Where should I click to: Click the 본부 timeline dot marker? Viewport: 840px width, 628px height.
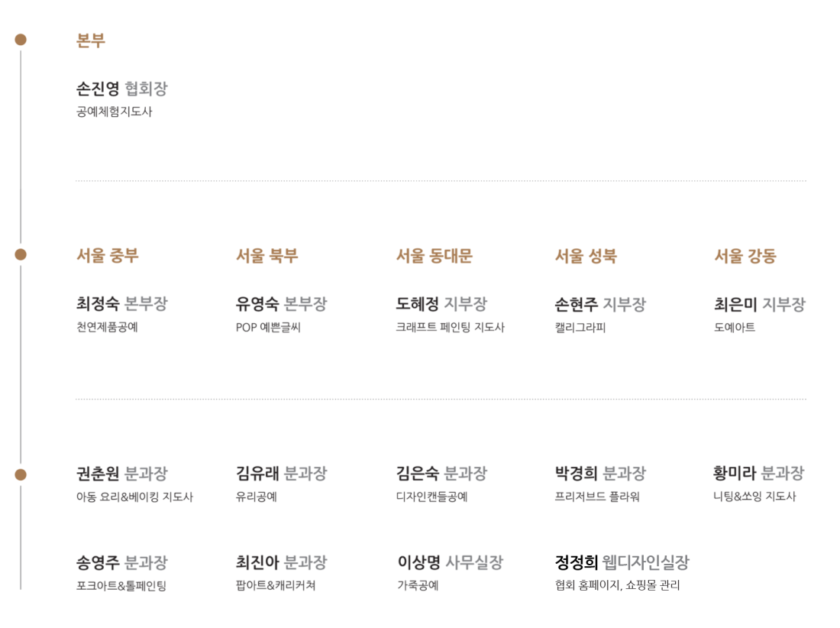point(21,40)
